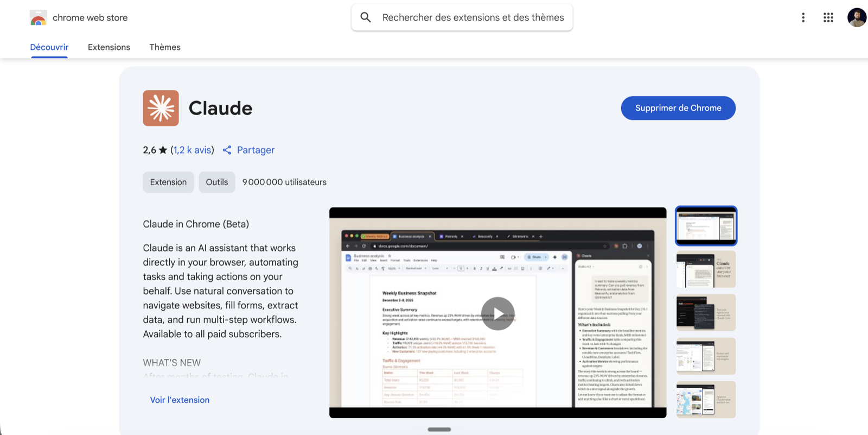The image size is (868, 435).
Task: Switch to the Extensions tab
Action: tap(109, 47)
